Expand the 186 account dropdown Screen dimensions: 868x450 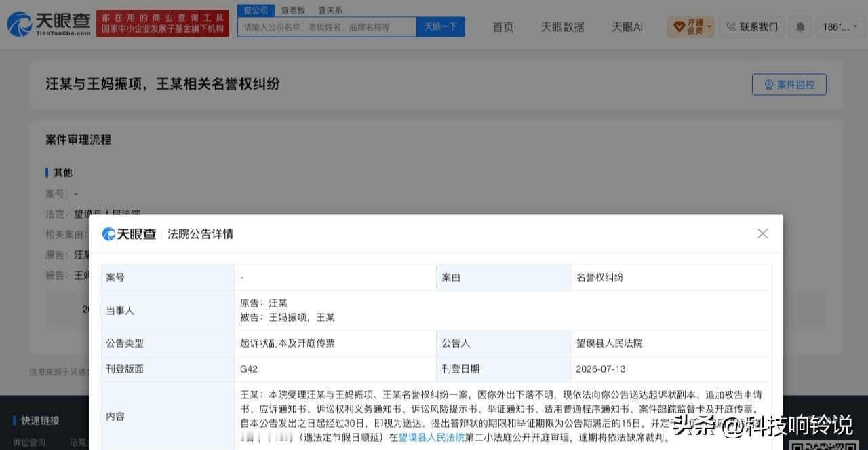click(840, 27)
